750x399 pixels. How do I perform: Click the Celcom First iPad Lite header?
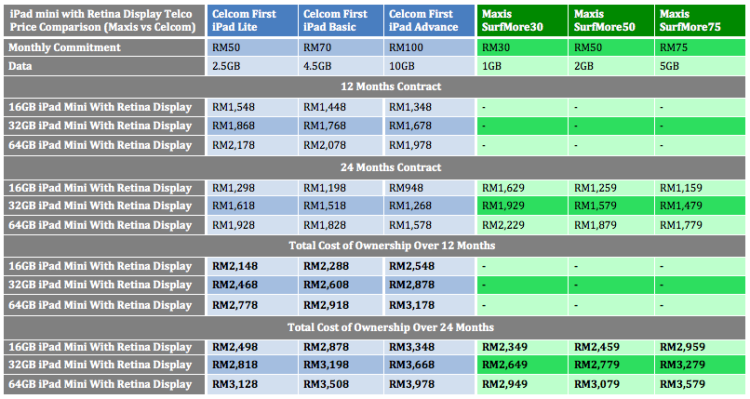252,21
